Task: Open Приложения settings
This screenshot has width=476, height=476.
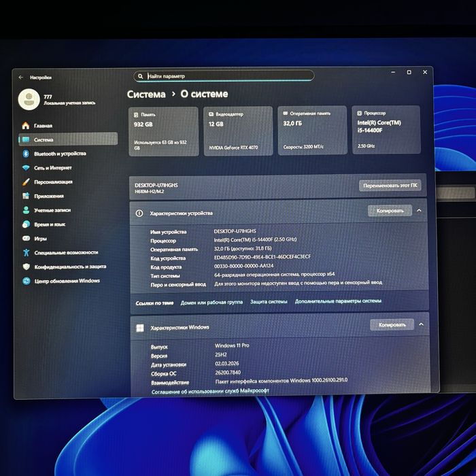Action: (x=68, y=196)
